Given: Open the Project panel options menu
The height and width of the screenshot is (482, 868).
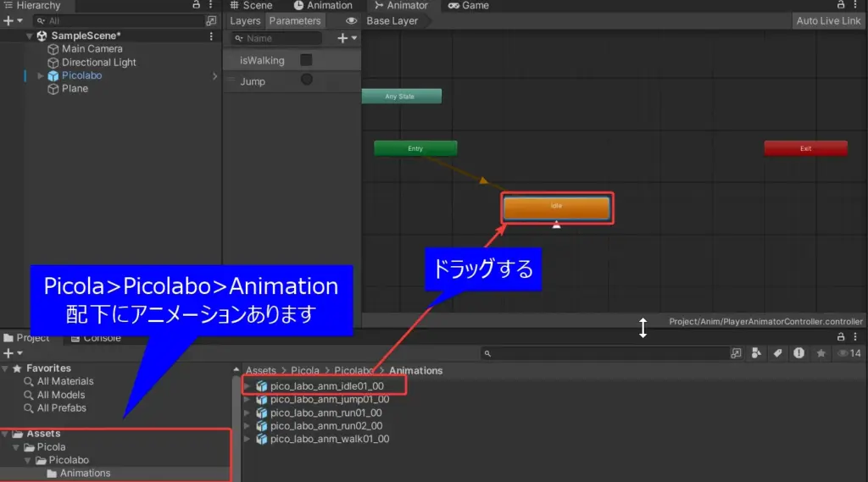Looking at the screenshot, I should click(855, 337).
